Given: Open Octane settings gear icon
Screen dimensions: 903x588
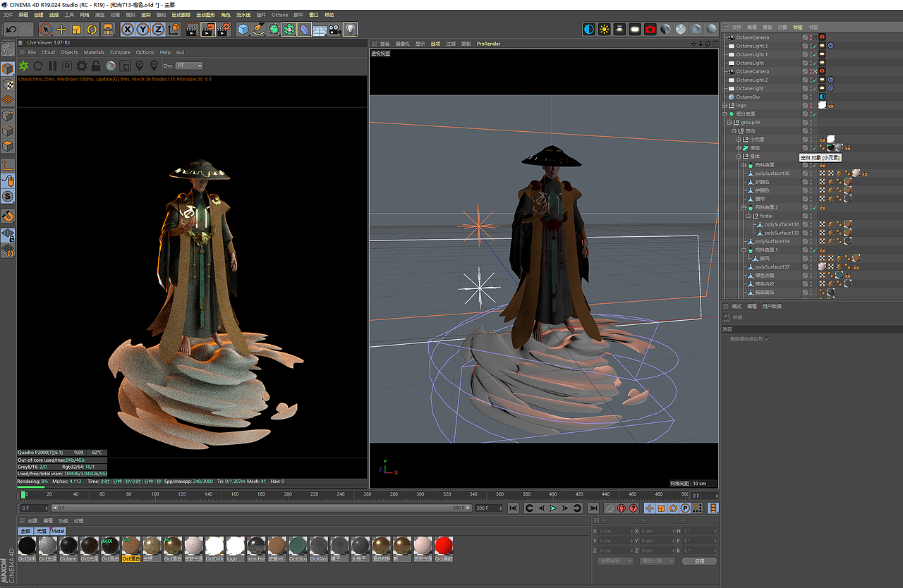Looking at the screenshot, I should tap(81, 66).
